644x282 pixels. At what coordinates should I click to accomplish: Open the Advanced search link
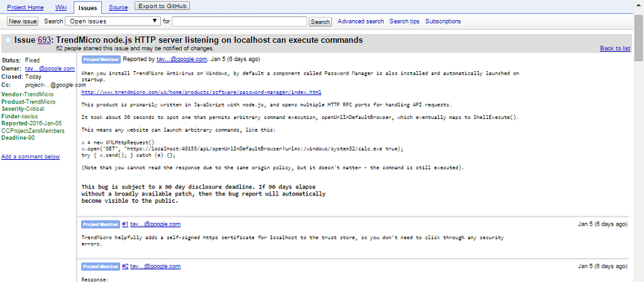[x=361, y=21]
